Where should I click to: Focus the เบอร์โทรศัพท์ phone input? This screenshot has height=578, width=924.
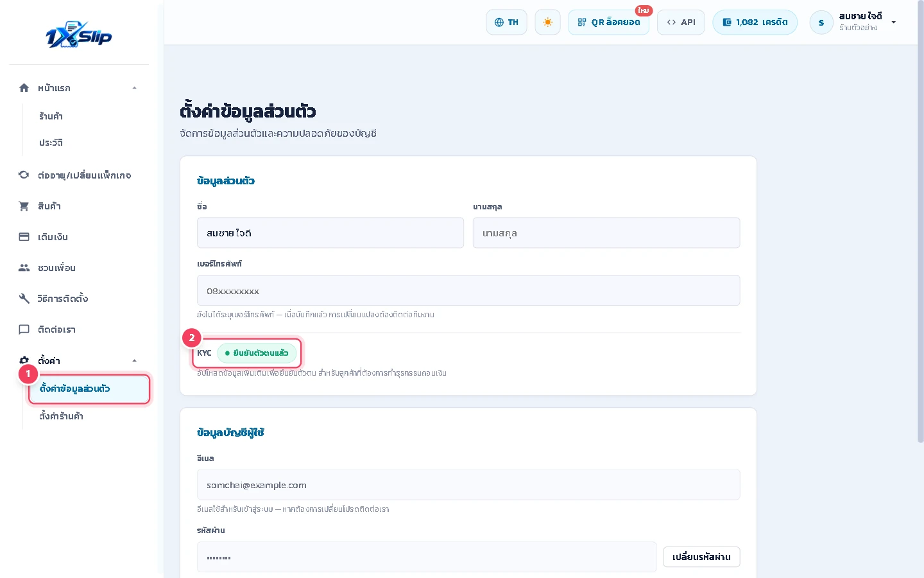pyautogui.click(x=468, y=290)
